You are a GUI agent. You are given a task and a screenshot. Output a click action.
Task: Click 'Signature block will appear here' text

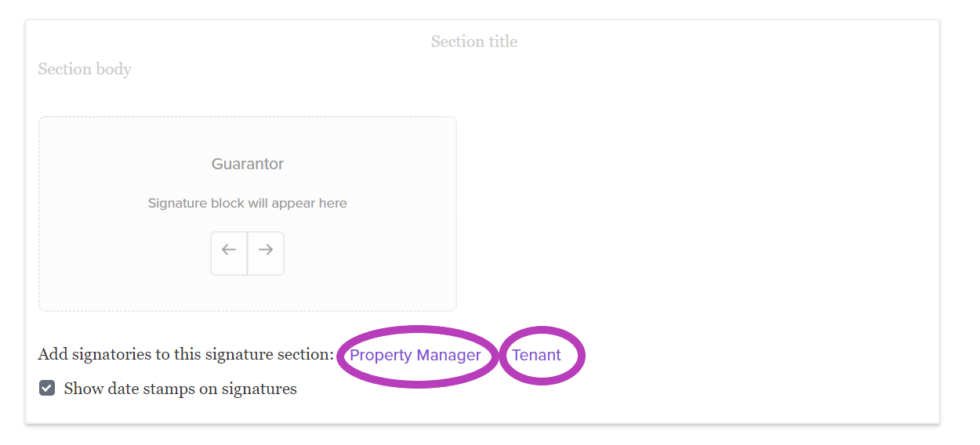click(247, 204)
